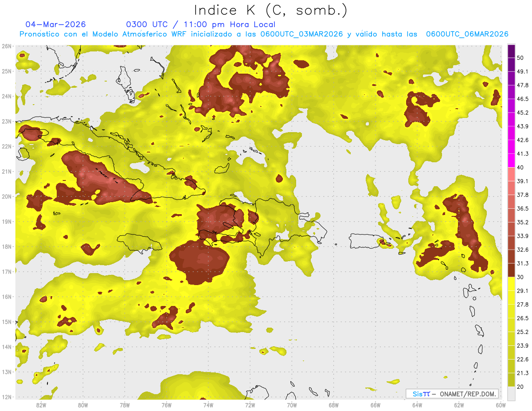Click the "20N" latitude label
The image size is (532, 411).
7,196
